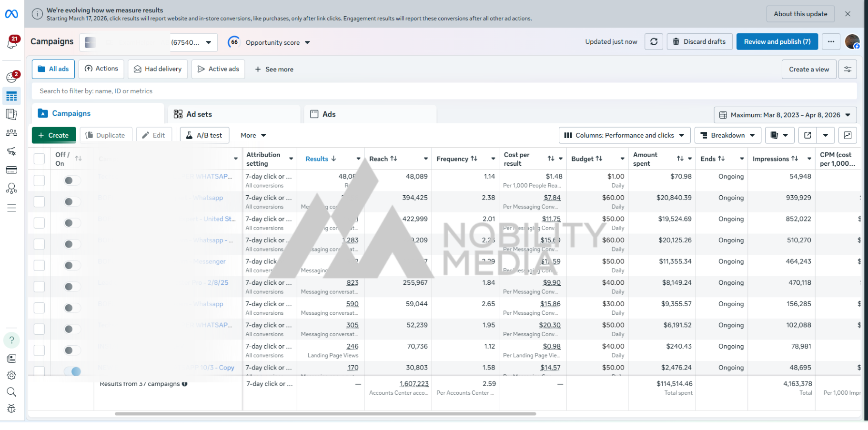This screenshot has width=868, height=430.
Task: Open Attribution setting column menu arrow
Action: point(291,159)
